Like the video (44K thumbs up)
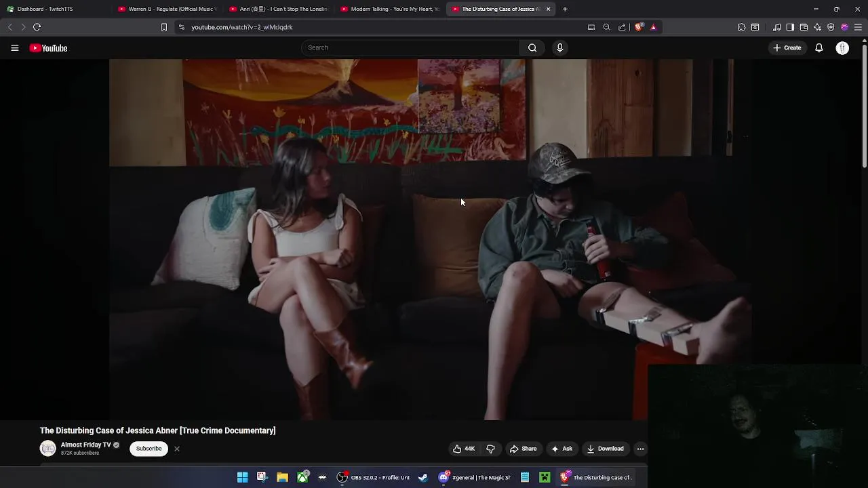Image resolution: width=868 pixels, height=488 pixels. point(465,449)
